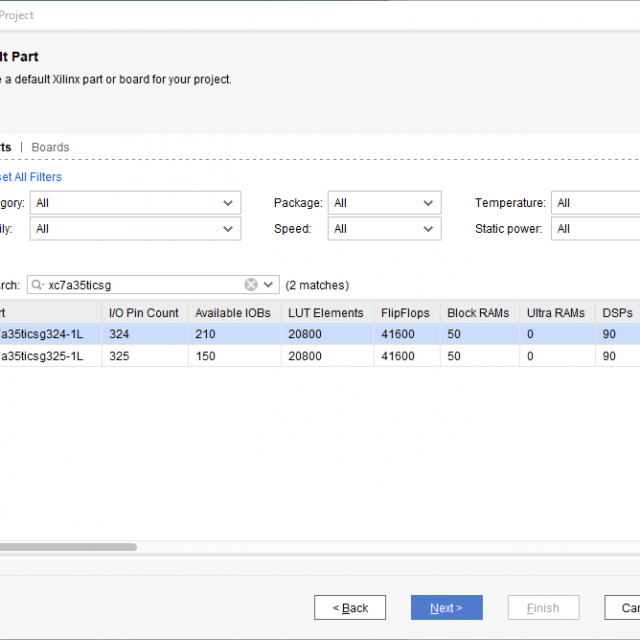Select the part row ending in csg324-1L
Screen dimensions: 640x640
[x=50, y=334]
